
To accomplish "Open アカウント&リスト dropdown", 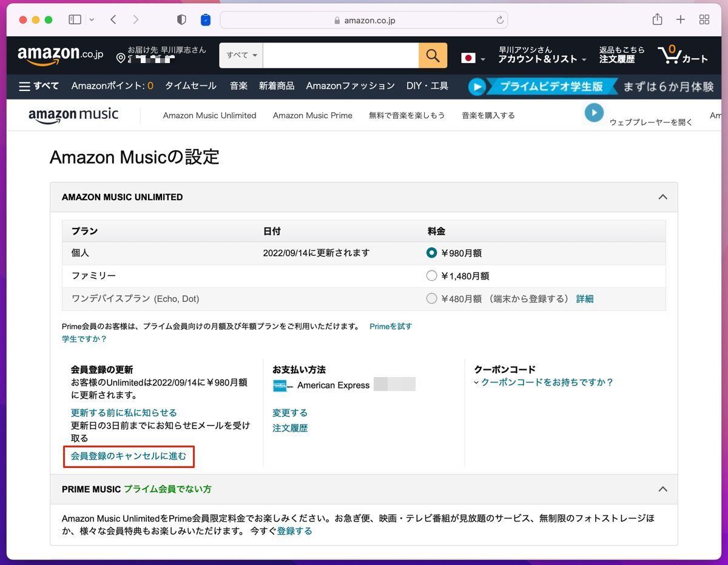I will click(x=542, y=55).
